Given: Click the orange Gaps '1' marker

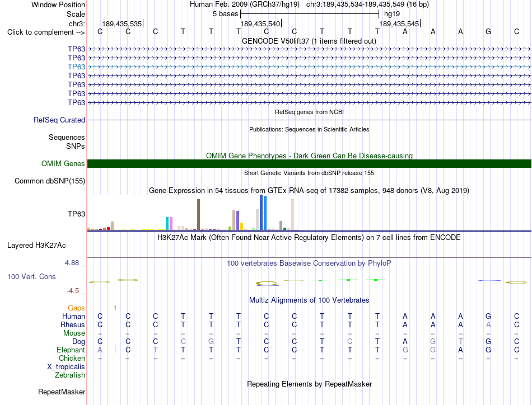Looking at the screenshot, I should 115,308.
